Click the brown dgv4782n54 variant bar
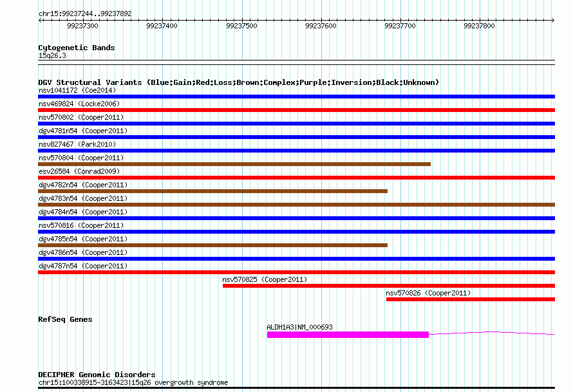 pos(212,191)
